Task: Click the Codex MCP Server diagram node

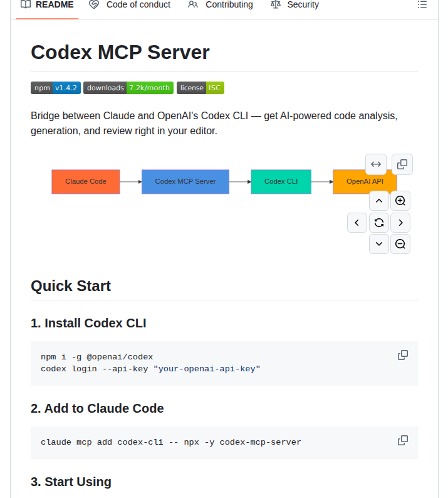Action: [185, 182]
